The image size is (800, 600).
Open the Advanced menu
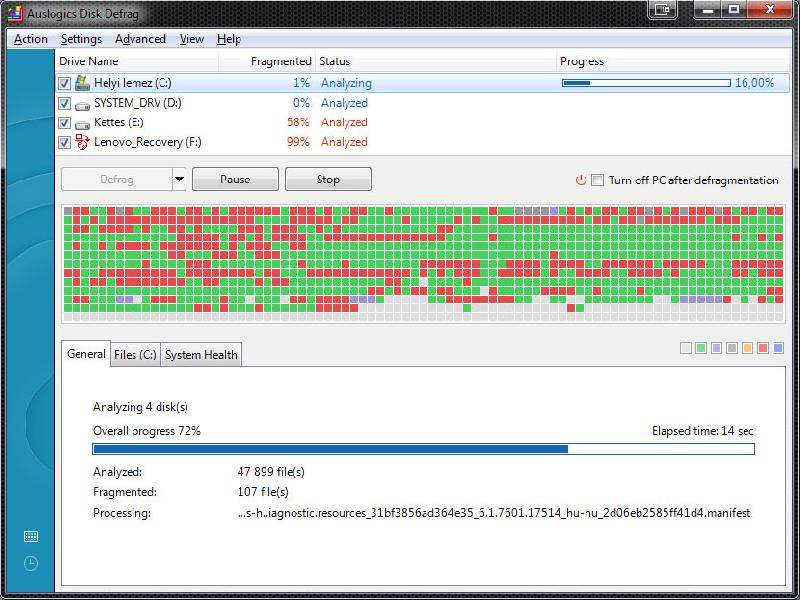[x=140, y=39]
